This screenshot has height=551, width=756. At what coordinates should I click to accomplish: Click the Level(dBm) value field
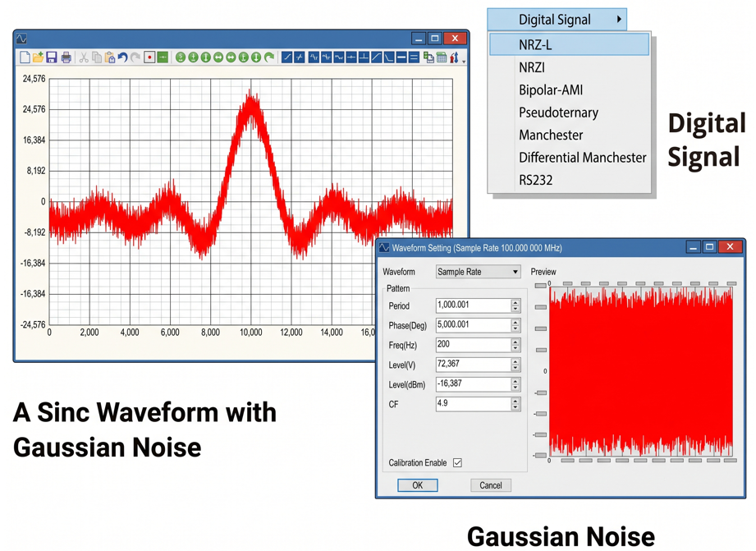474,384
